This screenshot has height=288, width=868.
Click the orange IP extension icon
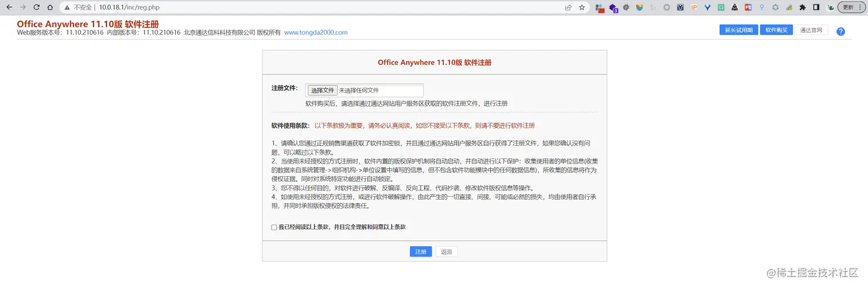pos(694,7)
